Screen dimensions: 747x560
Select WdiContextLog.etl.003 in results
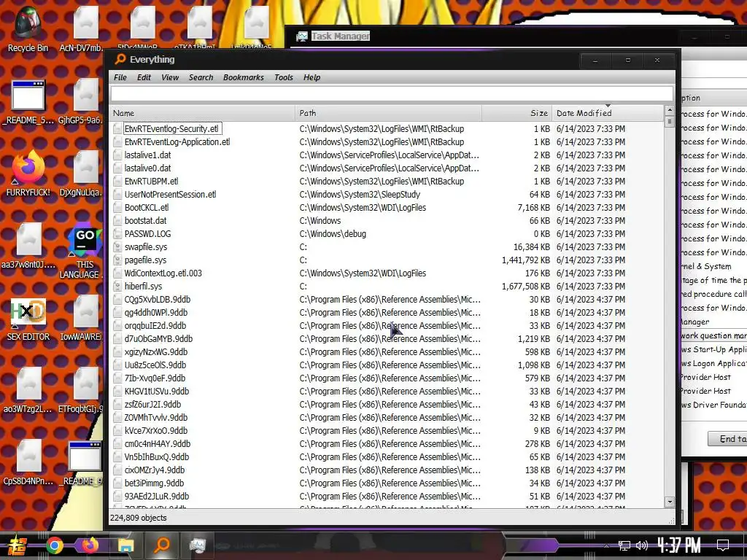pyautogui.click(x=387, y=273)
